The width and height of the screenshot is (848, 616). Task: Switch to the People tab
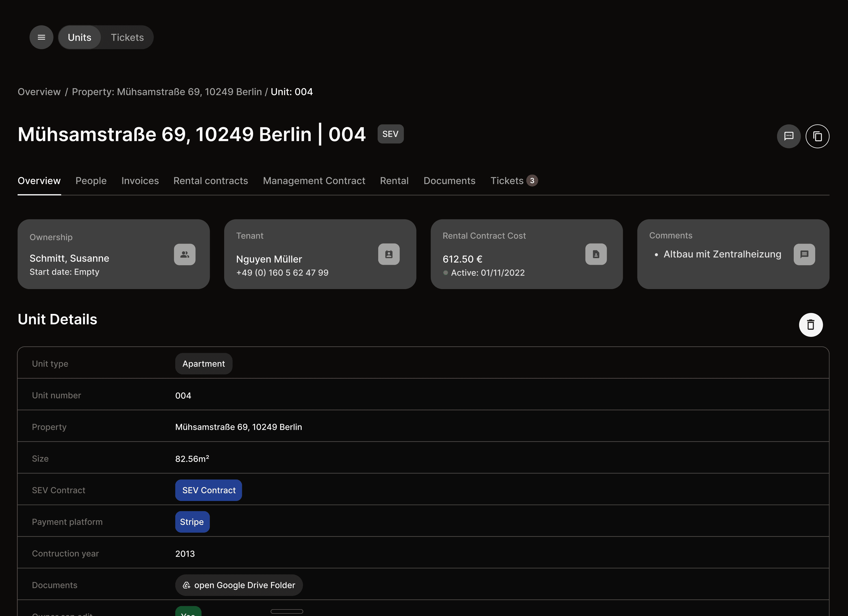pos(91,181)
